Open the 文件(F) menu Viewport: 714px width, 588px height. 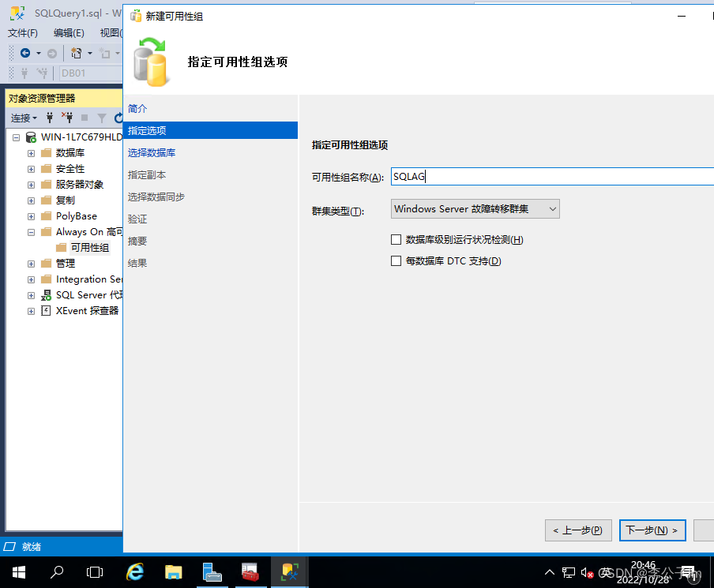[x=23, y=33]
